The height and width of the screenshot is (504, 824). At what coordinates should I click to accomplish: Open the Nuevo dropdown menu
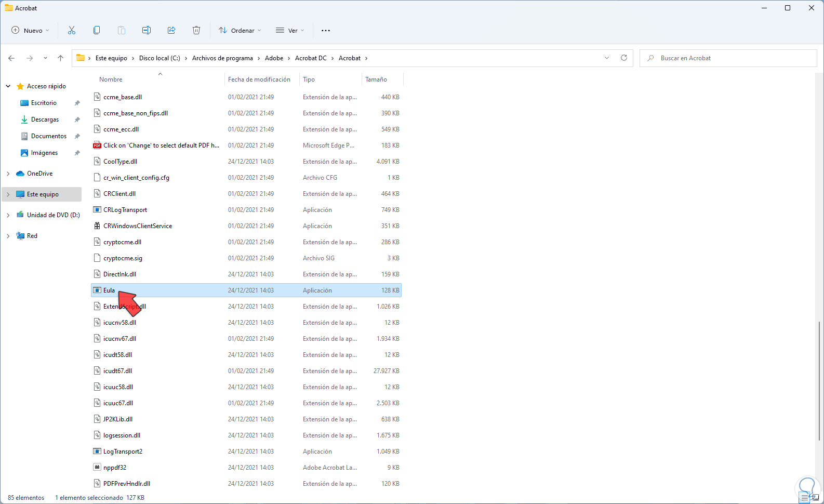click(31, 30)
